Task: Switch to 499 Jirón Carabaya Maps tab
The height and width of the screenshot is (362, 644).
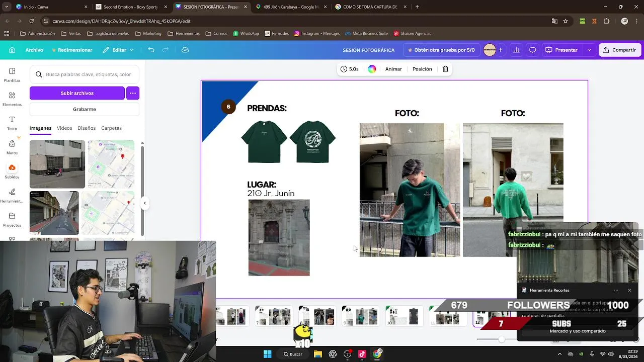Action: click(291, 7)
